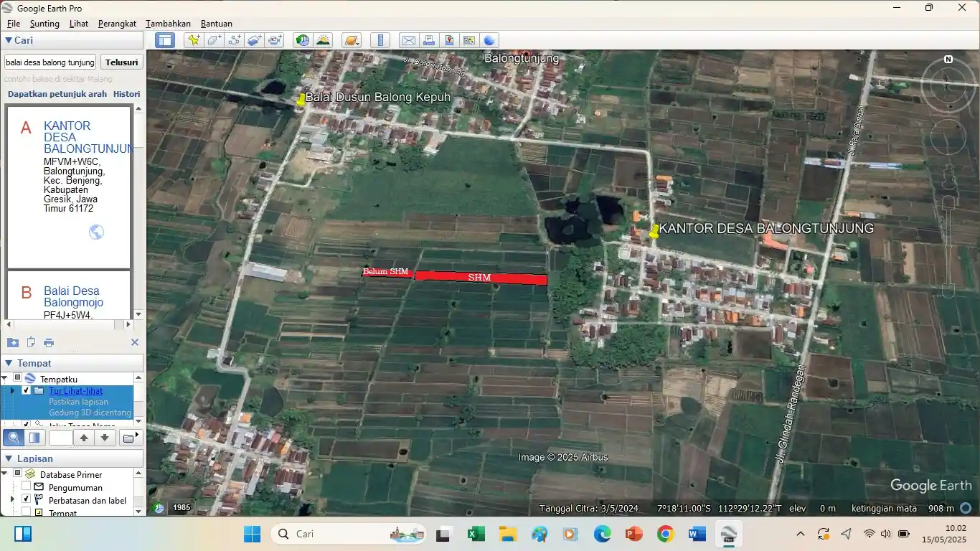Screen dimensions: 980x551
Task: Open the ruler measurement tool
Action: click(x=381, y=40)
